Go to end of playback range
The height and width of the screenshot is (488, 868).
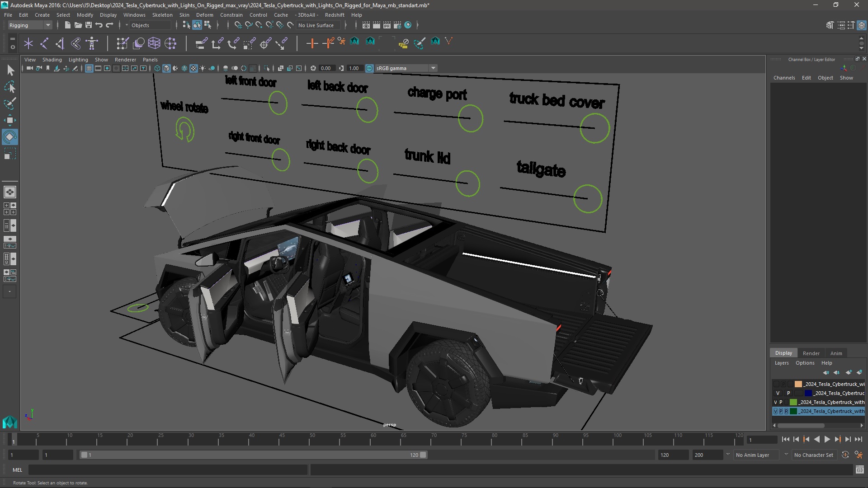tap(858, 439)
